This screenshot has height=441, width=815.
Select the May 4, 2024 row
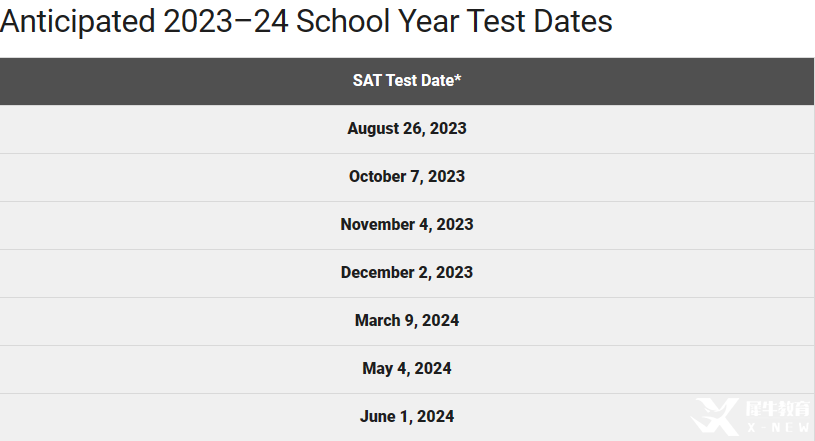coord(407,369)
